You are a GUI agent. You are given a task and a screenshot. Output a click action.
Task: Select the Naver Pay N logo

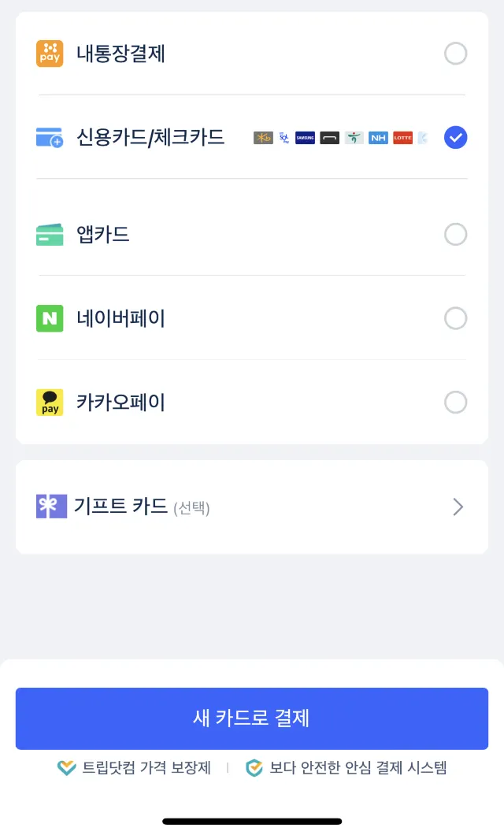coord(48,318)
